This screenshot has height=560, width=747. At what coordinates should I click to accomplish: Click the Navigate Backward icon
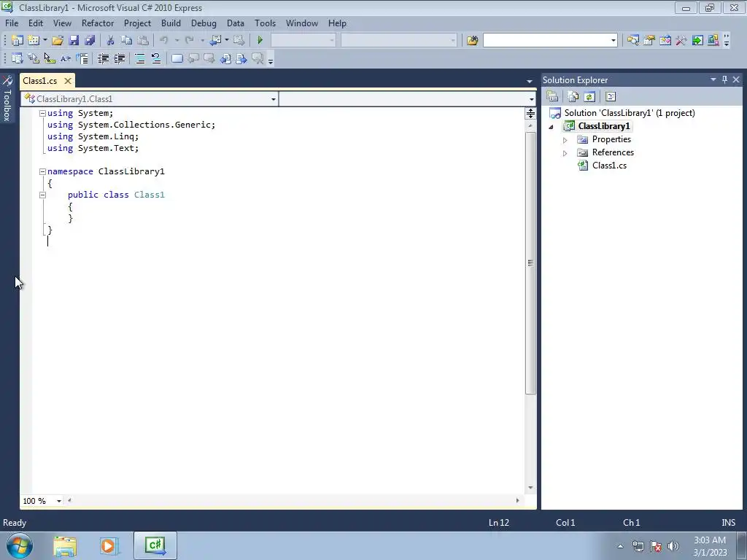coord(215,41)
